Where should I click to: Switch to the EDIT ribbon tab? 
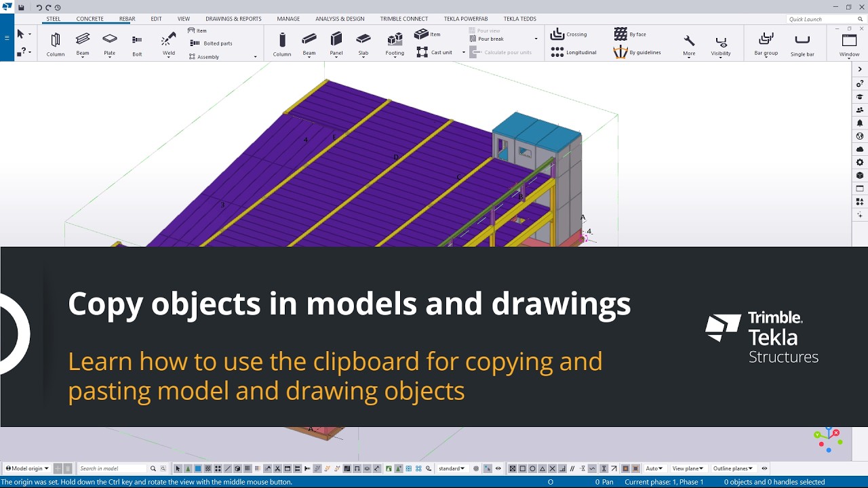(x=156, y=19)
